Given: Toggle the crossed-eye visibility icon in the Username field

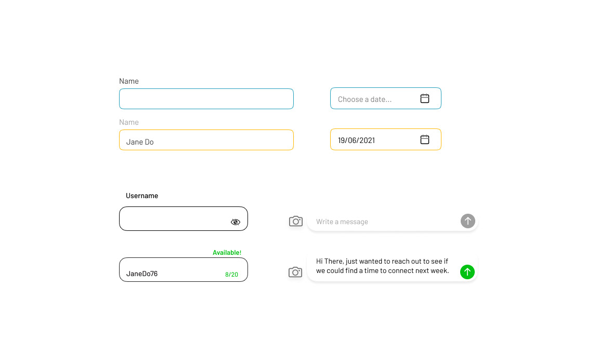Looking at the screenshot, I should (236, 222).
